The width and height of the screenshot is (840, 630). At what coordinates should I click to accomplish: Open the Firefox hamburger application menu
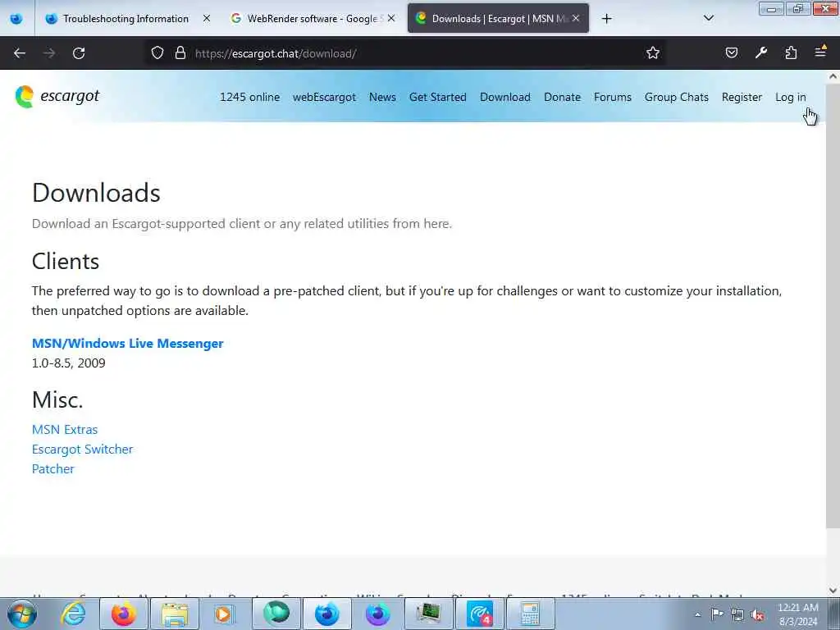coord(820,52)
